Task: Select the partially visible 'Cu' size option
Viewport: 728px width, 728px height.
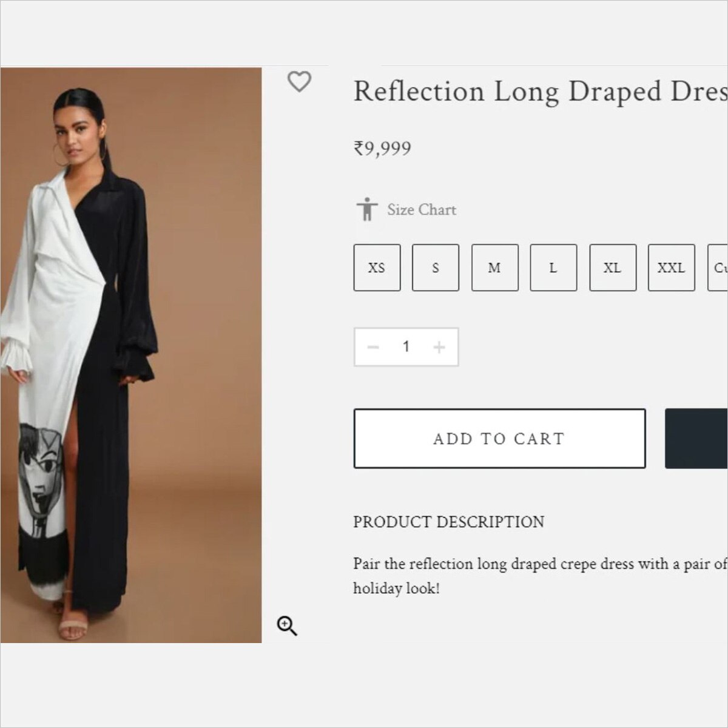Action: tap(718, 268)
